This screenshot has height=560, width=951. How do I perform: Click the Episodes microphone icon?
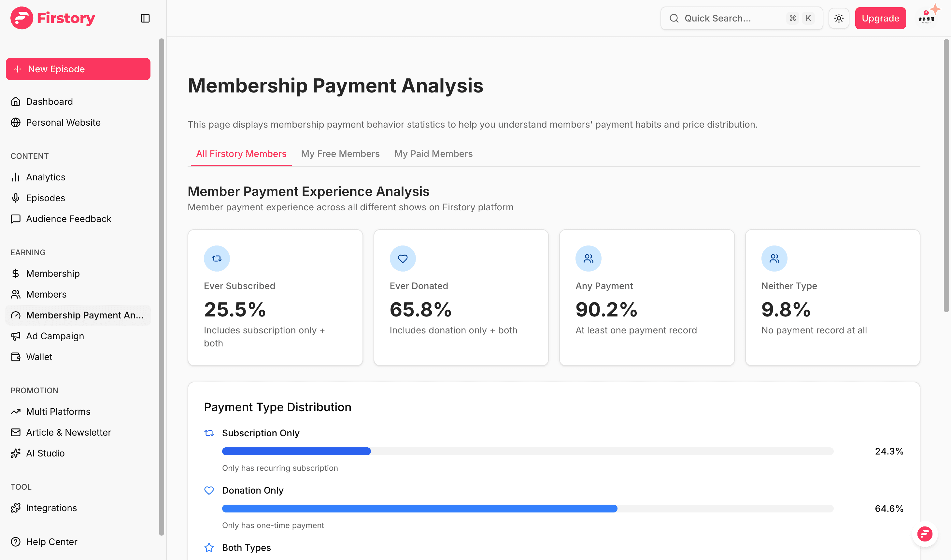[x=16, y=198]
